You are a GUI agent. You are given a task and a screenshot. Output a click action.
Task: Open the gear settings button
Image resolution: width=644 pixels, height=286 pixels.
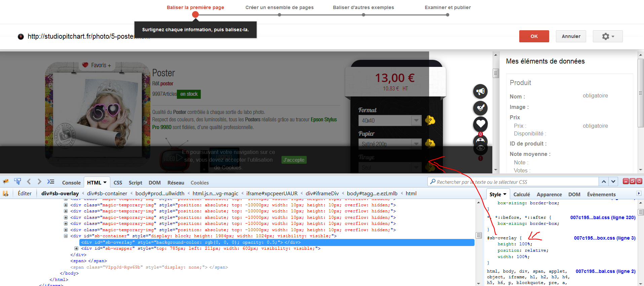(608, 36)
